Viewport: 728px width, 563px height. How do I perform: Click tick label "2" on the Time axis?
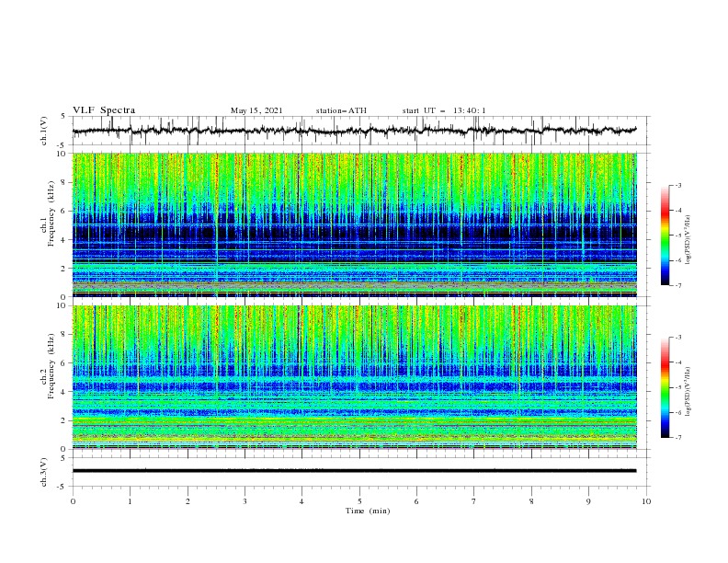pos(188,501)
